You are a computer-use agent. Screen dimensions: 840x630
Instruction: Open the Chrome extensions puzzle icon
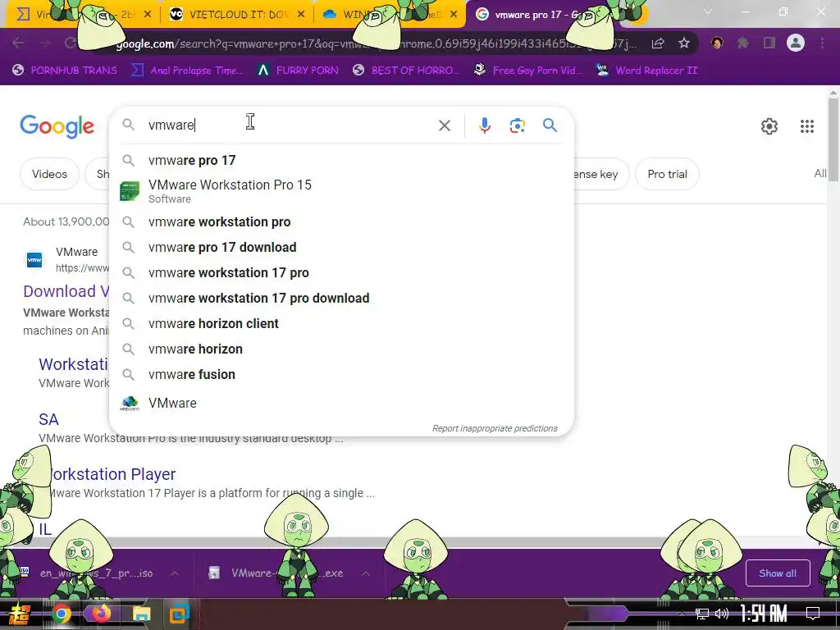742,43
